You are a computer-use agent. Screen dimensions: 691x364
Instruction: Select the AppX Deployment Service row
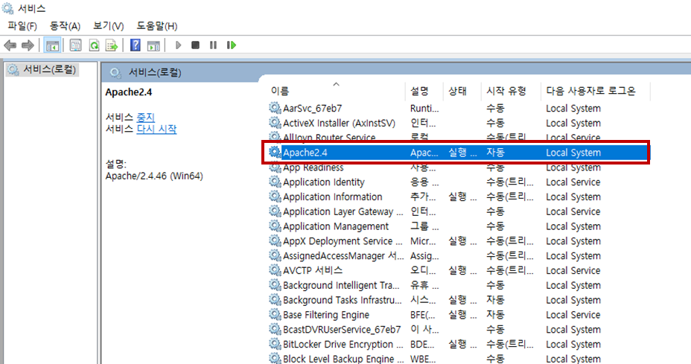(x=458, y=241)
